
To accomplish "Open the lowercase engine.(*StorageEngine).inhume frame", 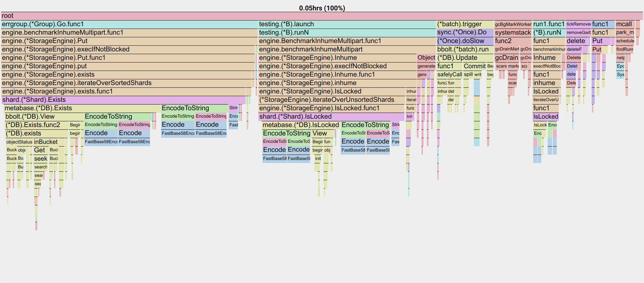I will [337, 83].
